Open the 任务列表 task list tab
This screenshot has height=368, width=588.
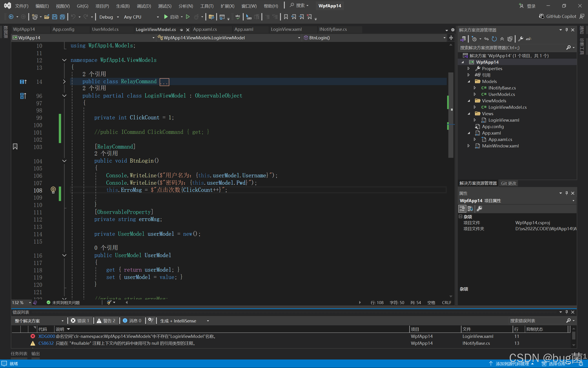[x=19, y=354]
